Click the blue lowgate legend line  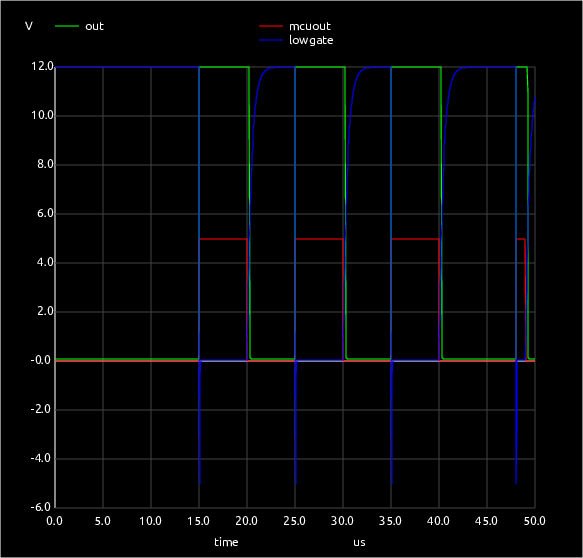click(x=271, y=40)
